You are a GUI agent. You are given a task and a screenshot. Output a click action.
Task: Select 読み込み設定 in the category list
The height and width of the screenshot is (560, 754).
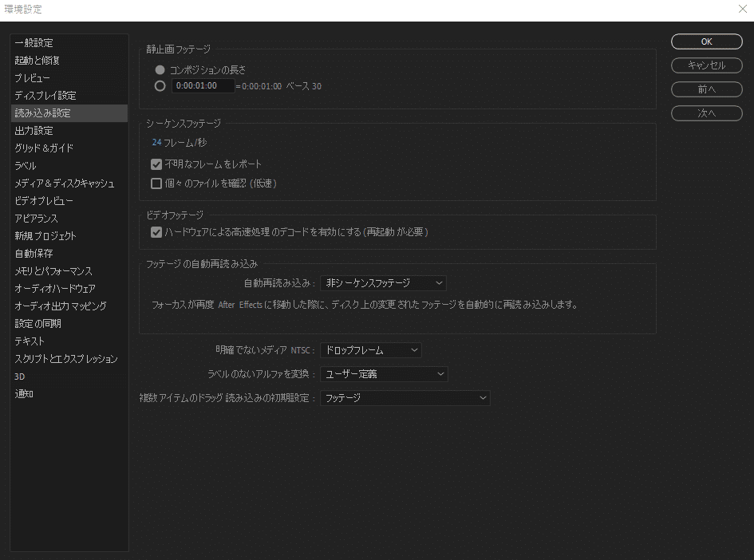pos(69,113)
